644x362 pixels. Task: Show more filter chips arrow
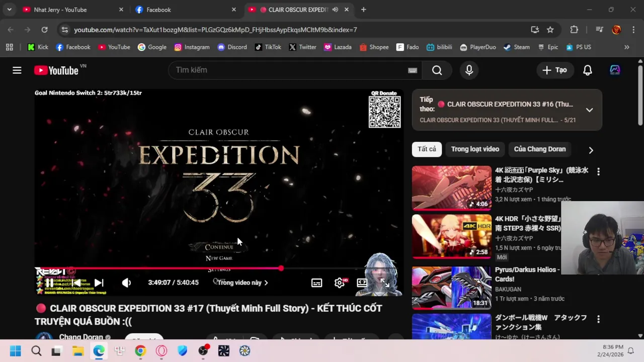pos(591,150)
